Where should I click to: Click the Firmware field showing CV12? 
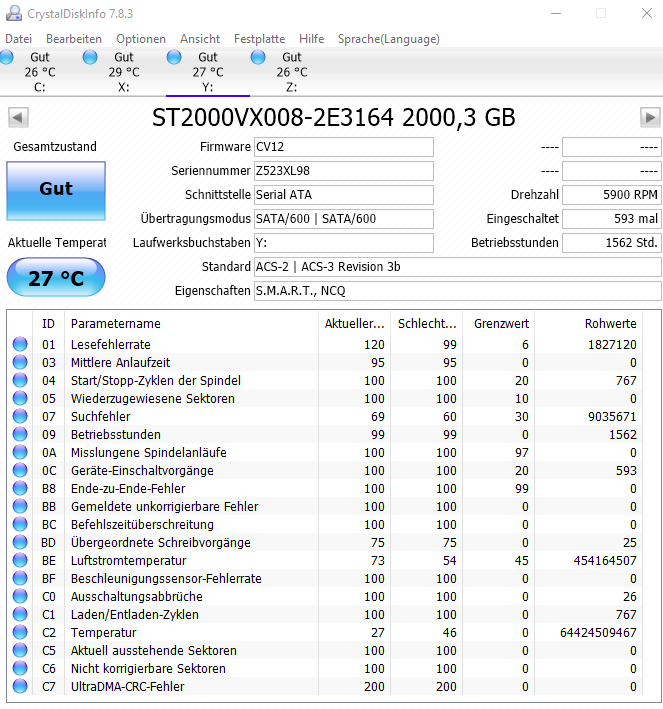point(344,147)
